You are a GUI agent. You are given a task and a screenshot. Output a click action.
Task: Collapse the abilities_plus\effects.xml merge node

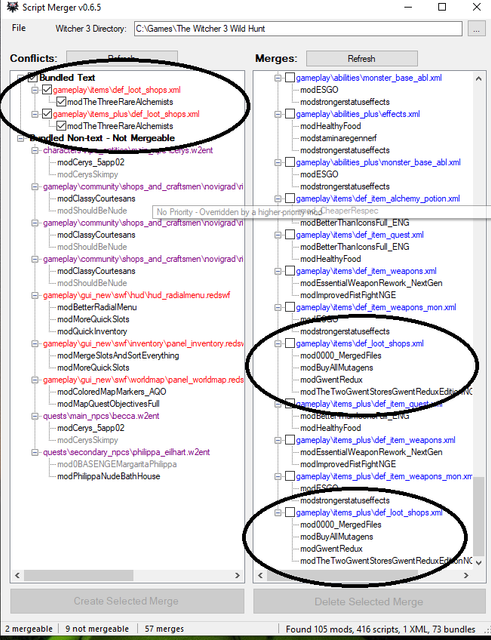278,114
